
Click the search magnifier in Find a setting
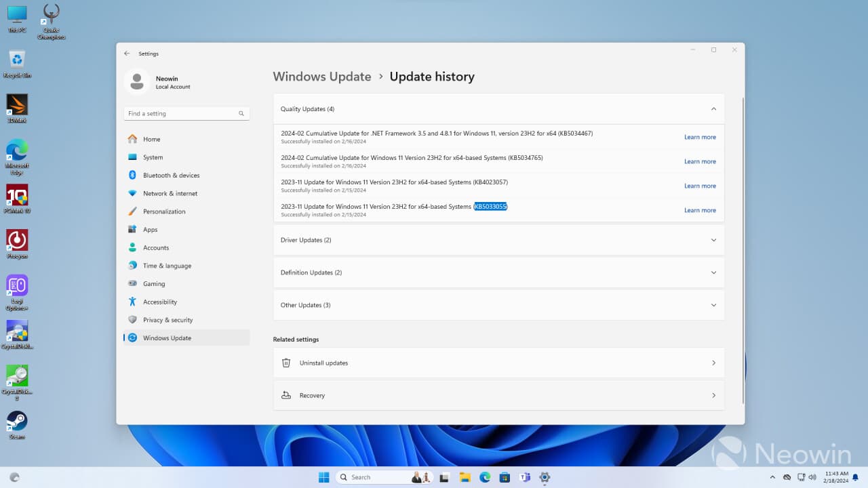[241, 114]
